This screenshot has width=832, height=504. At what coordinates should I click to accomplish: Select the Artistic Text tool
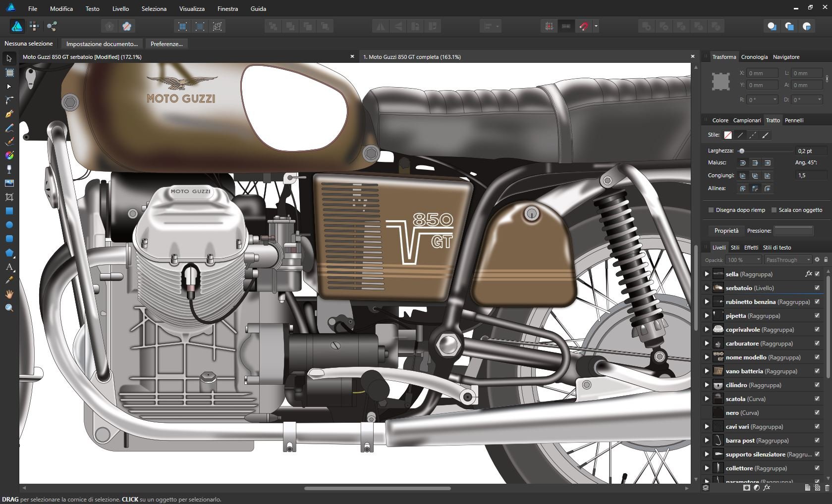pos(9,267)
